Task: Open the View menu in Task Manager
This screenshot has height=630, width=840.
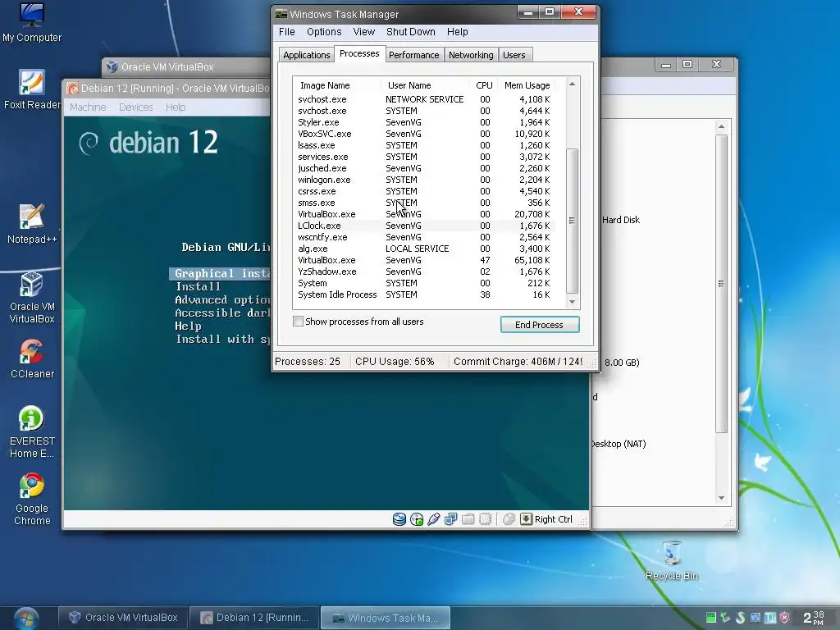Action: click(363, 32)
